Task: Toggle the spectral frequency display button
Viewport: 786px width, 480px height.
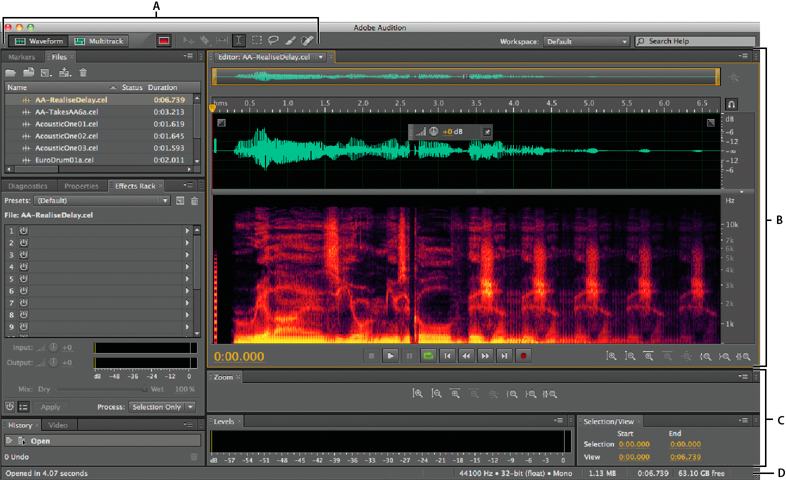Action: coord(164,41)
